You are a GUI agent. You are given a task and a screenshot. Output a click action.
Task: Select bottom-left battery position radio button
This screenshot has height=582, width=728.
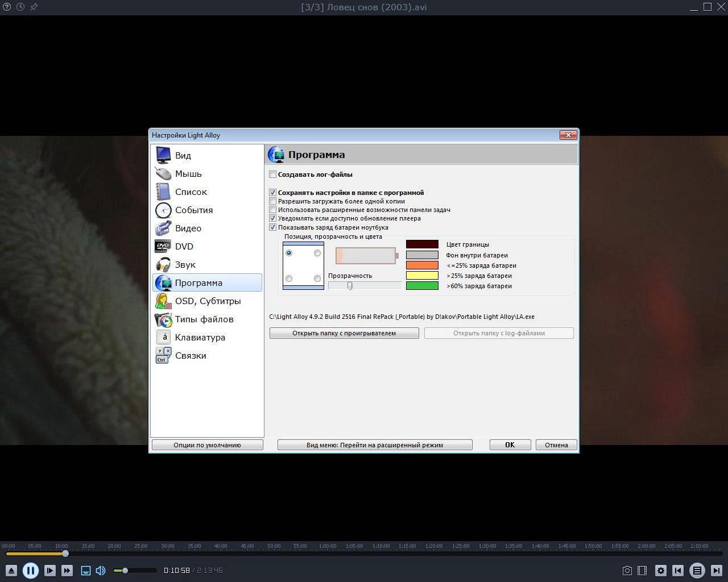[289, 278]
